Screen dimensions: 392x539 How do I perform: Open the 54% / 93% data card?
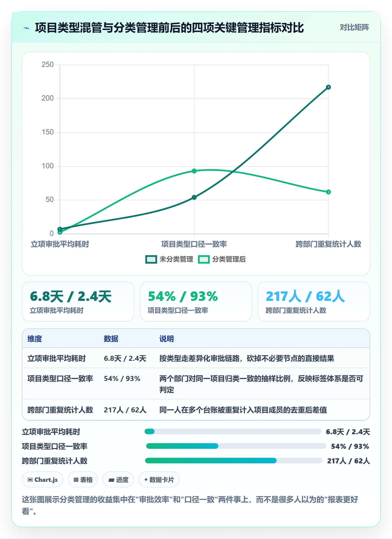click(196, 301)
